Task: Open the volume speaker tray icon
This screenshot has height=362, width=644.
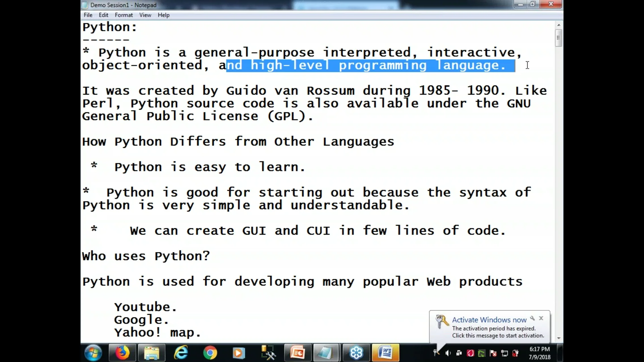Action: (x=448, y=353)
